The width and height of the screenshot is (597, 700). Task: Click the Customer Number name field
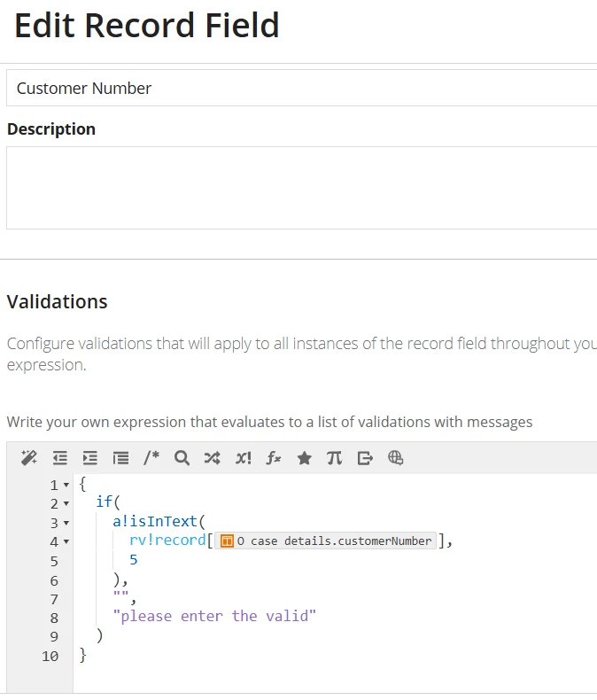(x=302, y=88)
